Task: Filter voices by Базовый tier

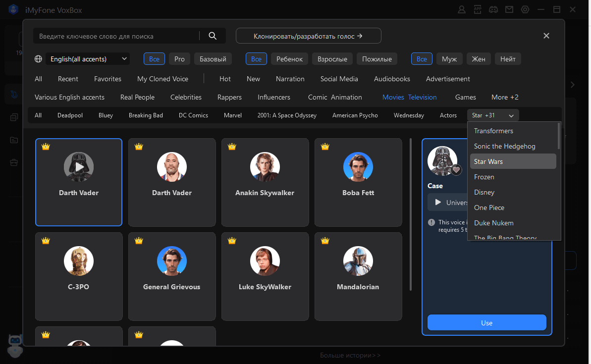Action: point(213,59)
